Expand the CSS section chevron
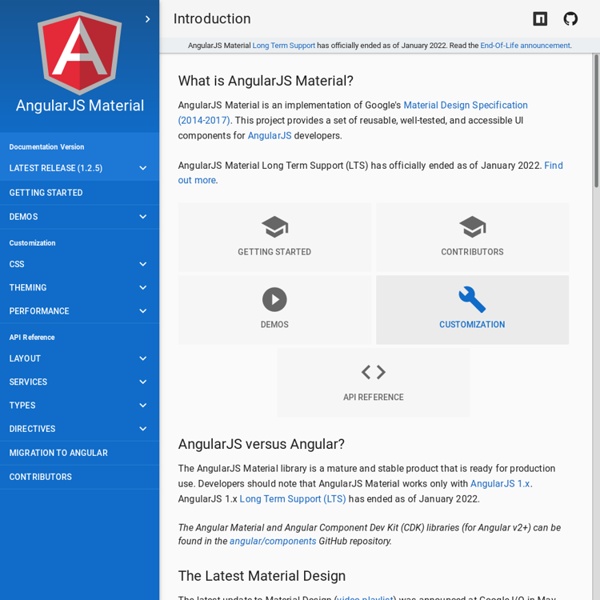 click(143, 264)
